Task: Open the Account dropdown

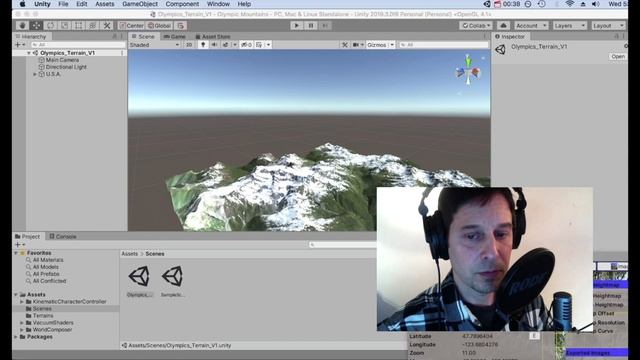Action: point(531,26)
